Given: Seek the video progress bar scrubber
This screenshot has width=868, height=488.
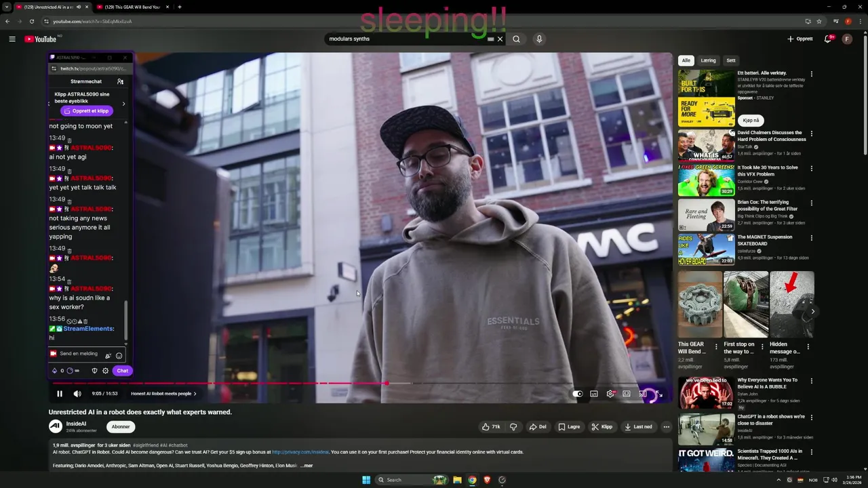Looking at the screenshot, I should tap(387, 384).
